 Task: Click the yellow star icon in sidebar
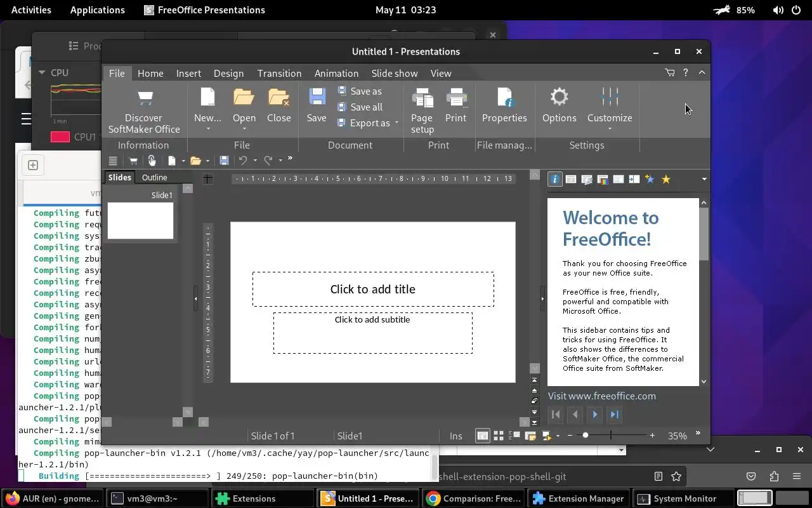(x=665, y=179)
